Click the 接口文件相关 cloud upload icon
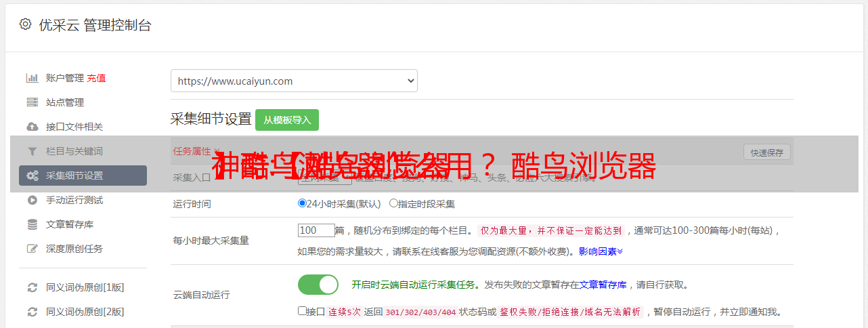The height and width of the screenshot is (328, 868). (32, 127)
